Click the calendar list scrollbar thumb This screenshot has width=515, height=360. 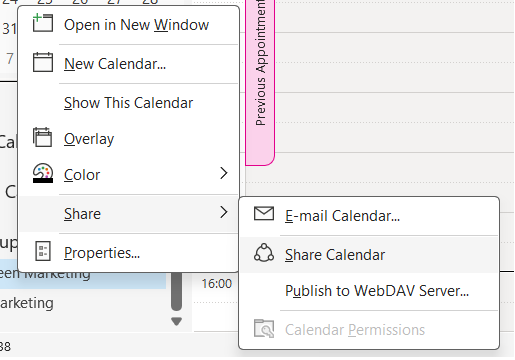click(x=176, y=291)
